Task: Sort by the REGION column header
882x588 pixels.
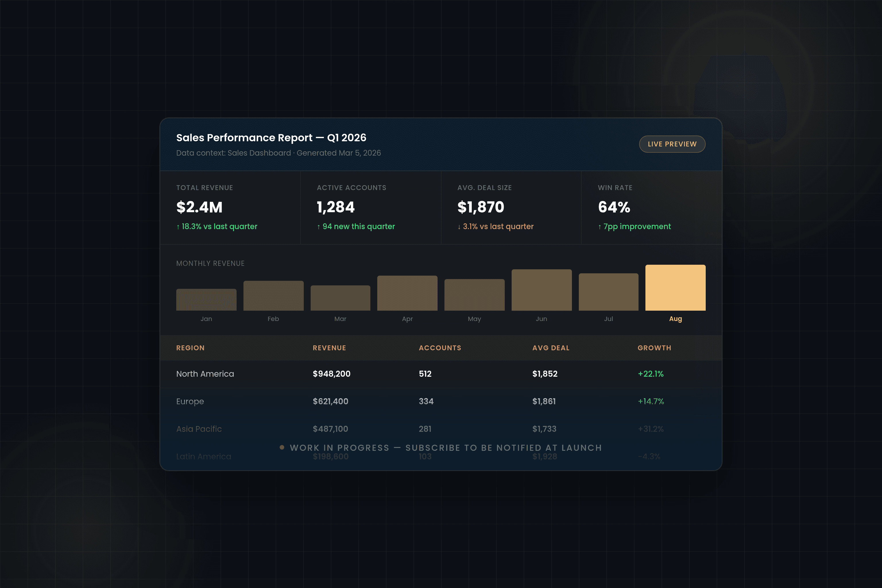Action: (x=191, y=348)
